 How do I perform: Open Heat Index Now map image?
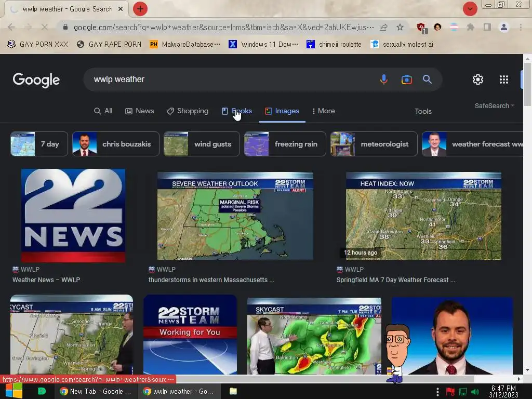(x=423, y=216)
